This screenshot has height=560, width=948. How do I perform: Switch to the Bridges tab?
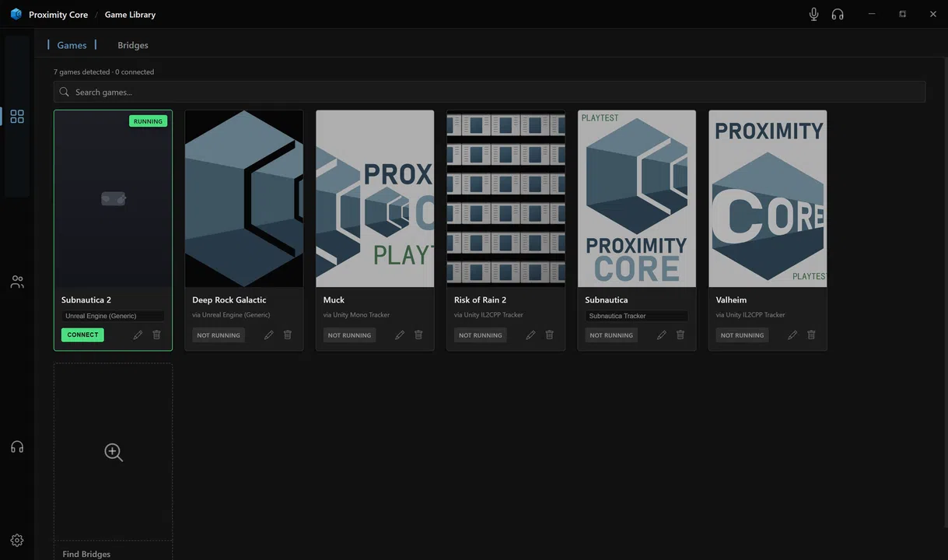pos(133,45)
